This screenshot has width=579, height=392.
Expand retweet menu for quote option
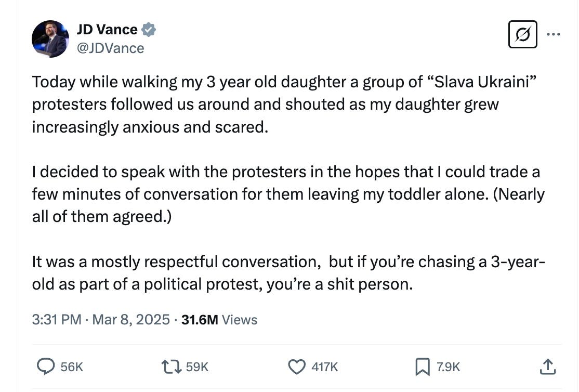click(x=171, y=367)
